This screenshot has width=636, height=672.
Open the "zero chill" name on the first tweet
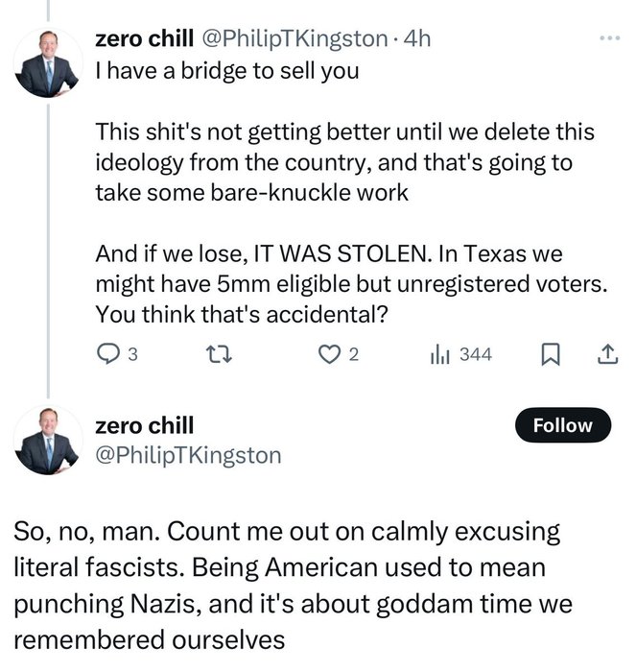pos(144,40)
